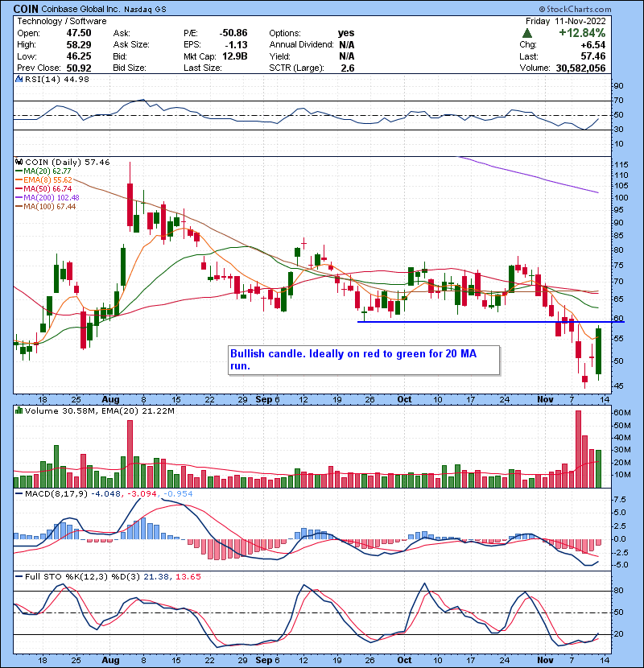Screen dimensions: 644x668
Task: Click the MA(20) 62.77 legend entry
Action: point(47,171)
